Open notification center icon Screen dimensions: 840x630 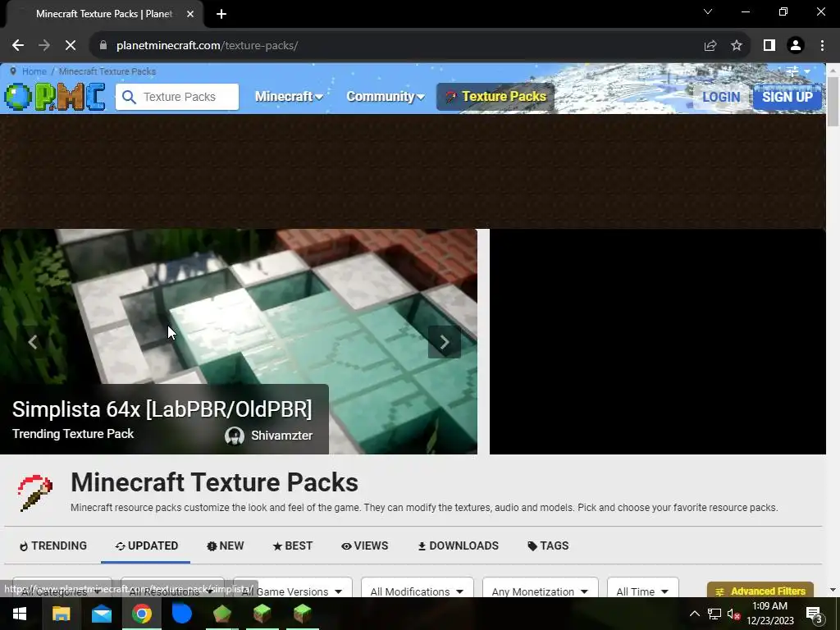point(814,614)
